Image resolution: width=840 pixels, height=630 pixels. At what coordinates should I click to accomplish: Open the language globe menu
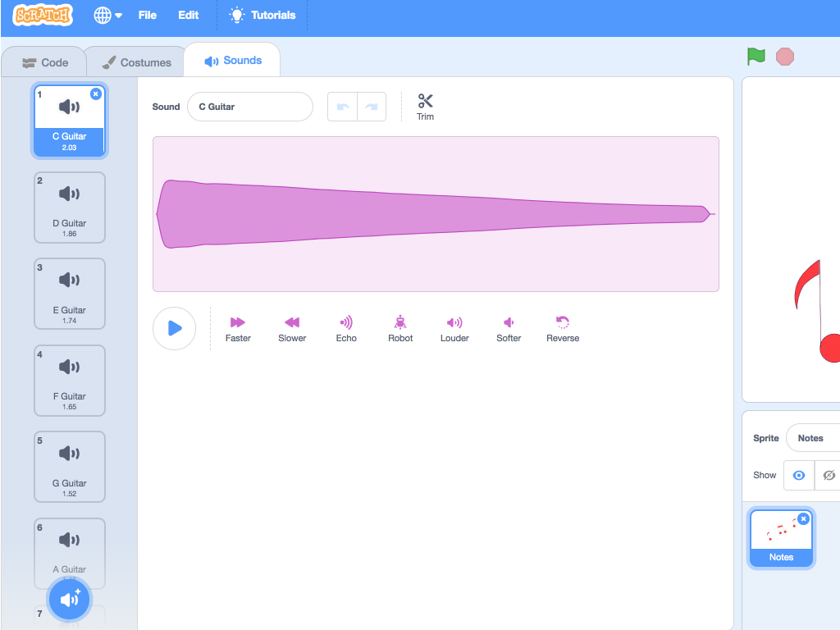[107, 15]
